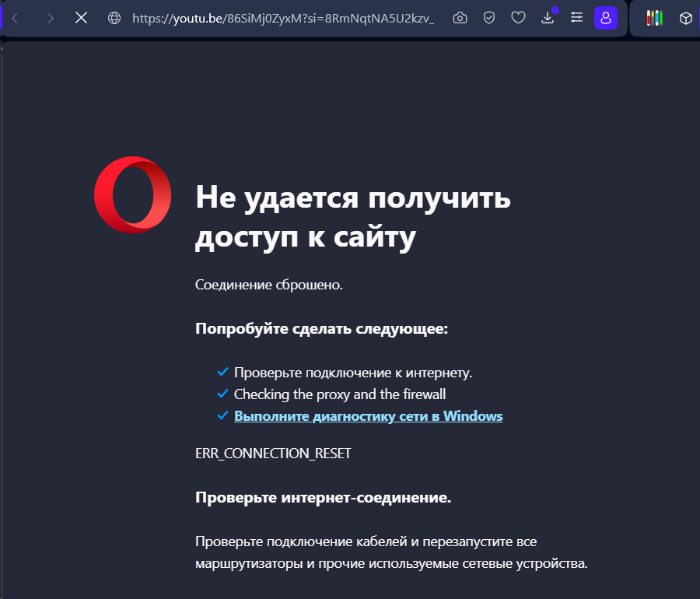This screenshot has width=700, height=599.
Task: Open the colorful bars extension icon
Action: 654,18
